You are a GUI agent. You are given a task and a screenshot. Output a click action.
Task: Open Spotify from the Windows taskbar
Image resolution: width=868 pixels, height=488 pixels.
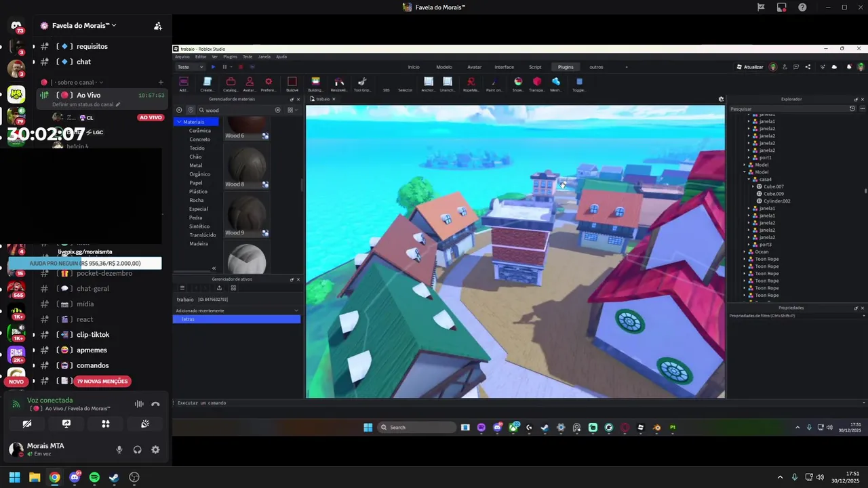click(x=94, y=477)
